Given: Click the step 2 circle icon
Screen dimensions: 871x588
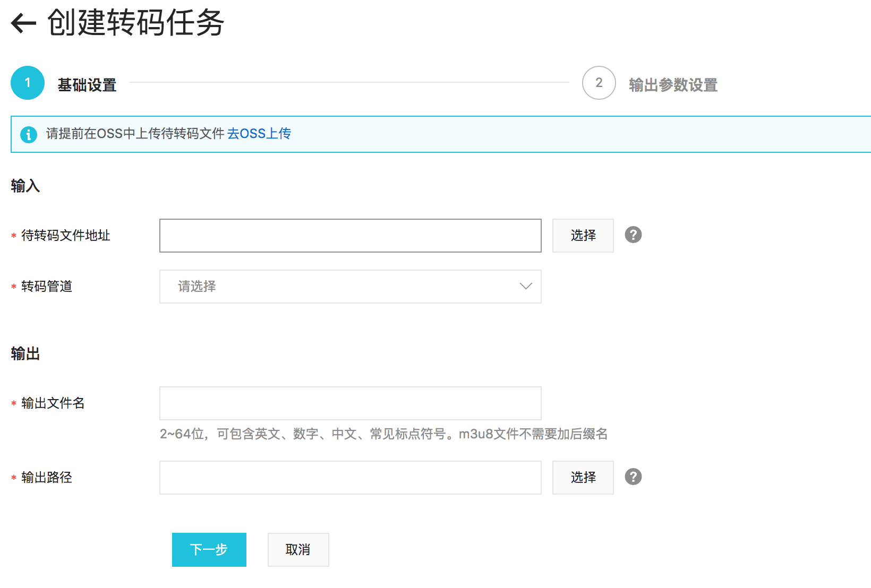Looking at the screenshot, I should point(599,83).
